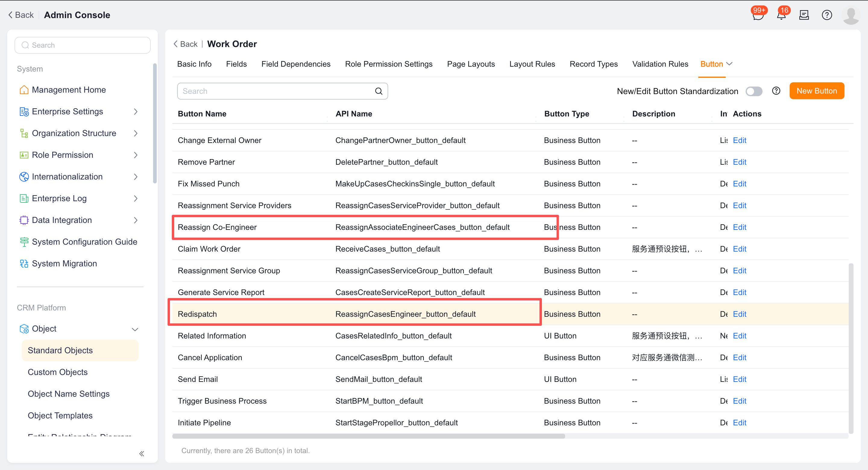Click the sidebar vertical scrollbar

tap(155, 123)
